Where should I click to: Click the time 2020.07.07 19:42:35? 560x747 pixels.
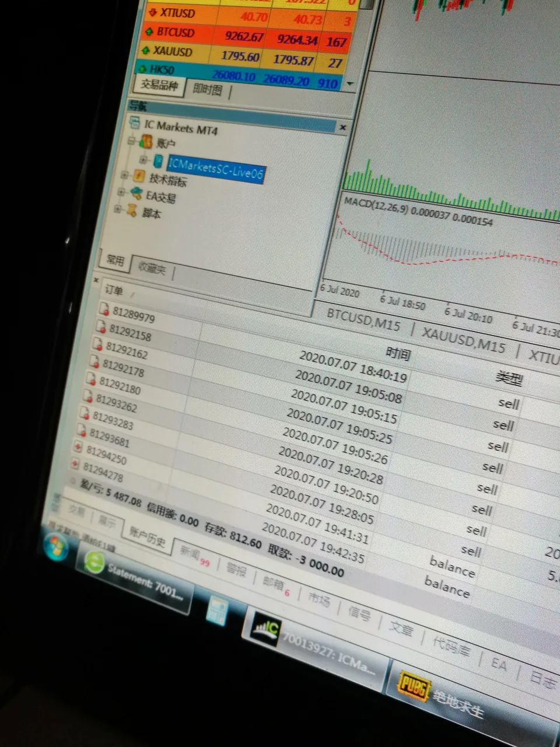[313, 543]
